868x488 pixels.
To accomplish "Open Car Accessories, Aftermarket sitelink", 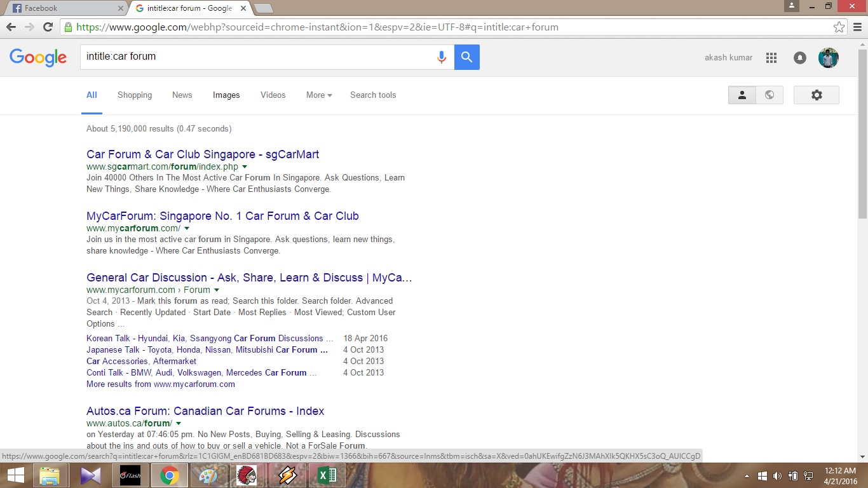I will [x=141, y=361].
